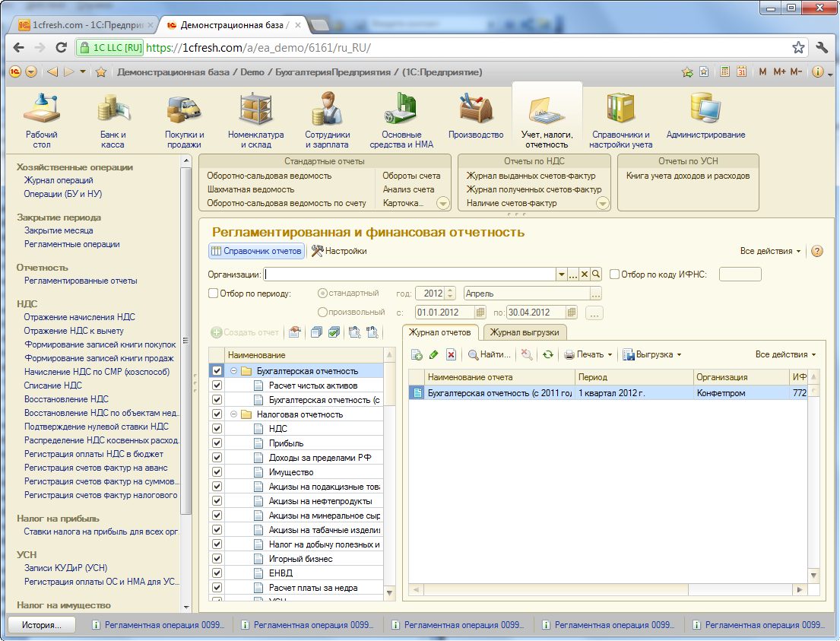Refresh the report journal list

pyautogui.click(x=547, y=354)
